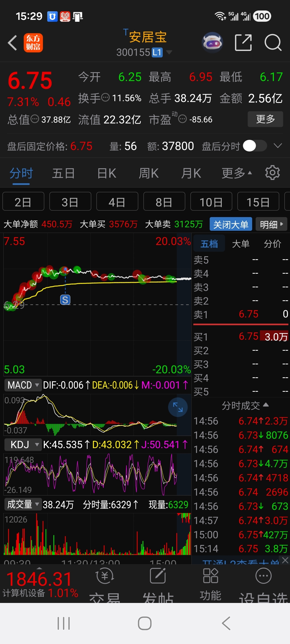Open the 东方财富 logo icon
Screen dimensions: 290x644
(33, 43)
